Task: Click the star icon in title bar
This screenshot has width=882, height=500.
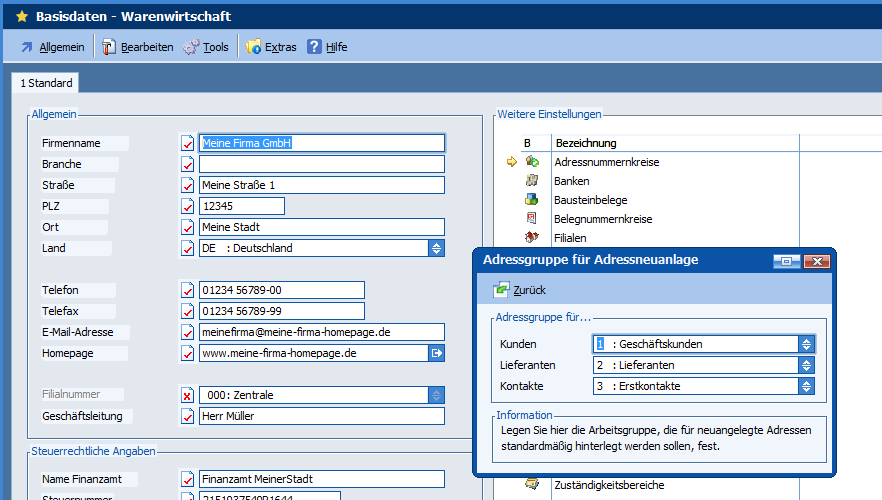Action: (21, 16)
